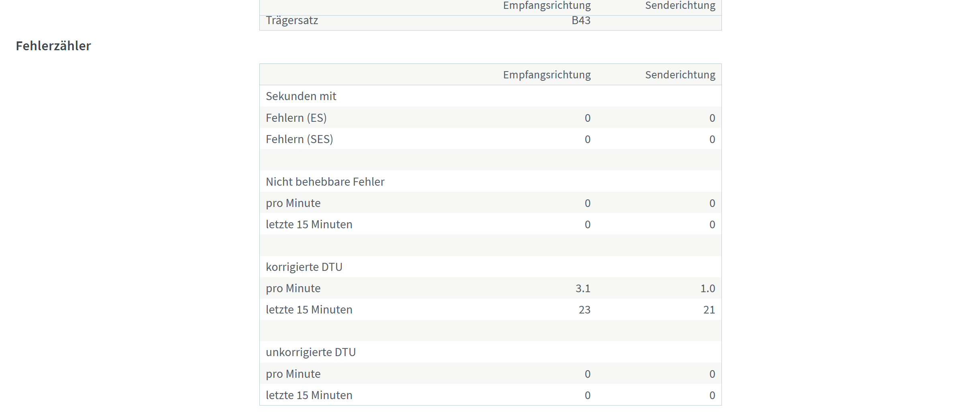Select the Sekunden mit row label
The image size is (980, 420).
point(301,96)
